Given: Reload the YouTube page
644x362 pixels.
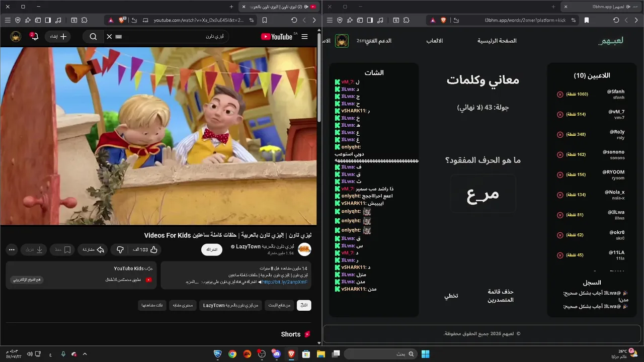Looking at the screenshot, I should click(294, 20).
